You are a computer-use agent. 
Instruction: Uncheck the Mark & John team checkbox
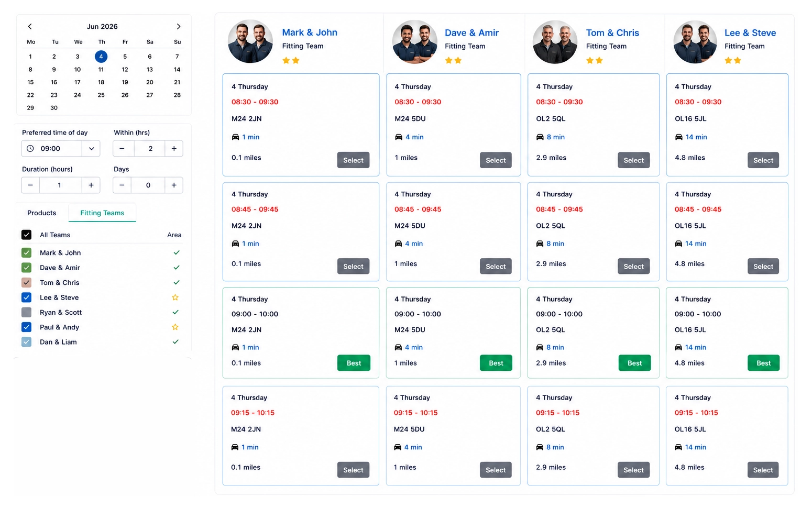27,252
